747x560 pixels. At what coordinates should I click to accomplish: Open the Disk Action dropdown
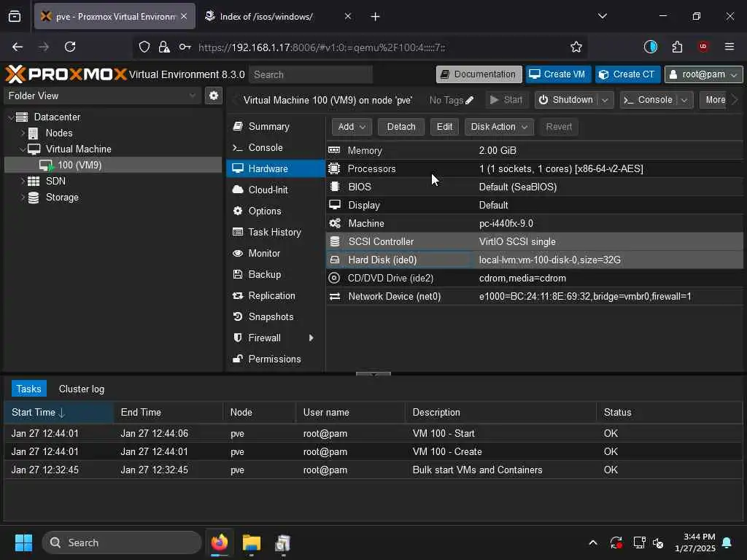499,127
